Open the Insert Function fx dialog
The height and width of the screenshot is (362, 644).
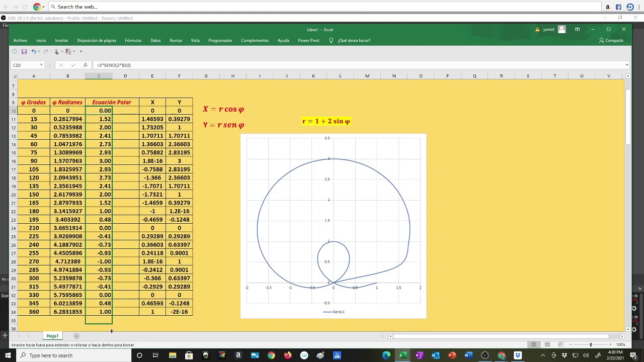click(x=85, y=65)
